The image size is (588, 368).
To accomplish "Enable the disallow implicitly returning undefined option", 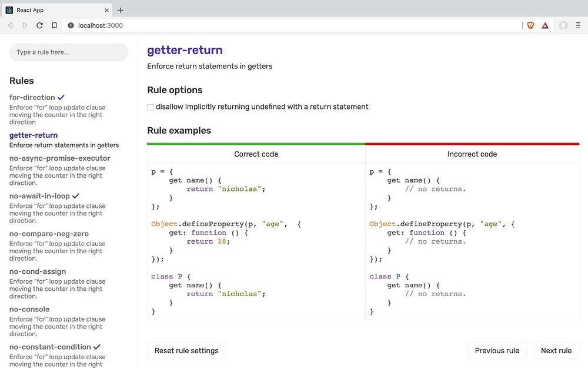I will pyautogui.click(x=151, y=107).
